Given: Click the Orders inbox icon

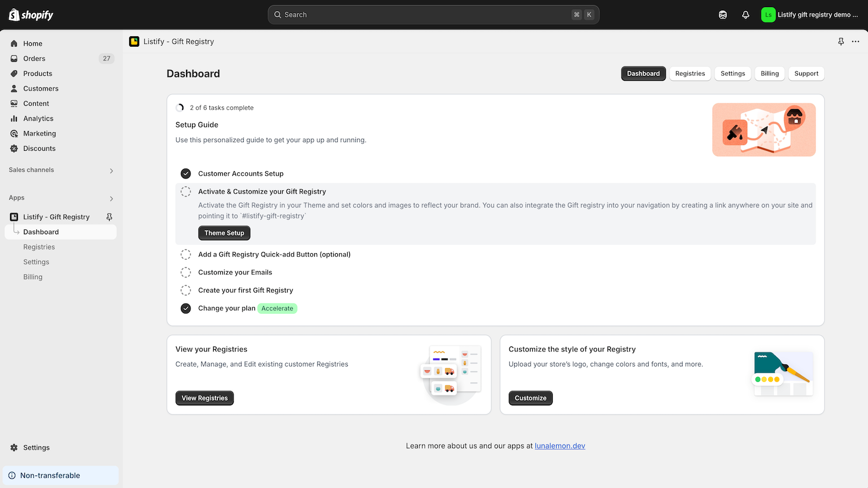Looking at the screenshot, I should click(x=14, y=59).
